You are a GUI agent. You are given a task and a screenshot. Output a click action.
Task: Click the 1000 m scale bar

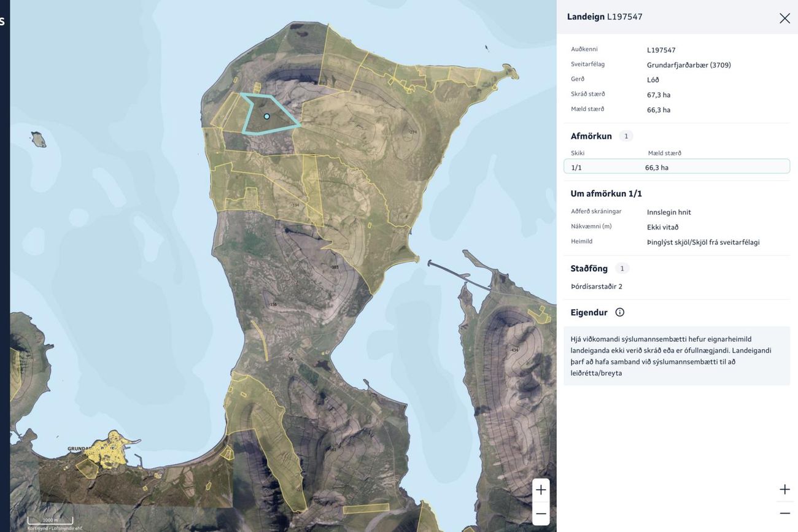tap(50, 520)
